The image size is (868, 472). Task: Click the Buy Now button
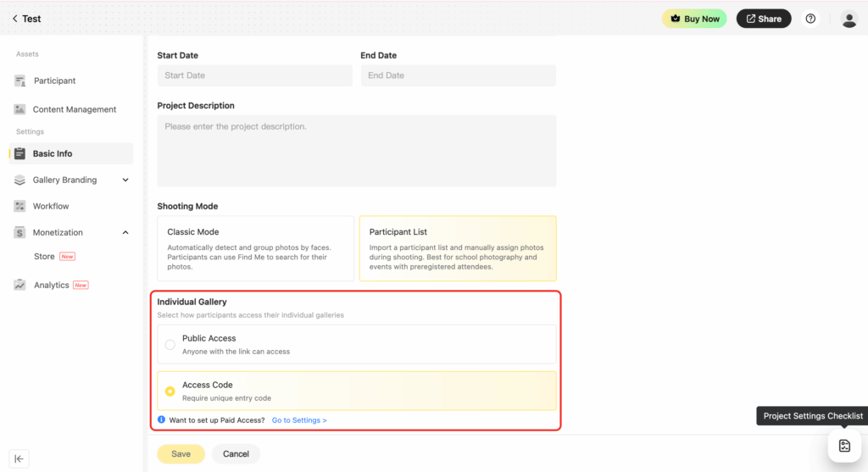pyautogui.click(x=694, y=19)
